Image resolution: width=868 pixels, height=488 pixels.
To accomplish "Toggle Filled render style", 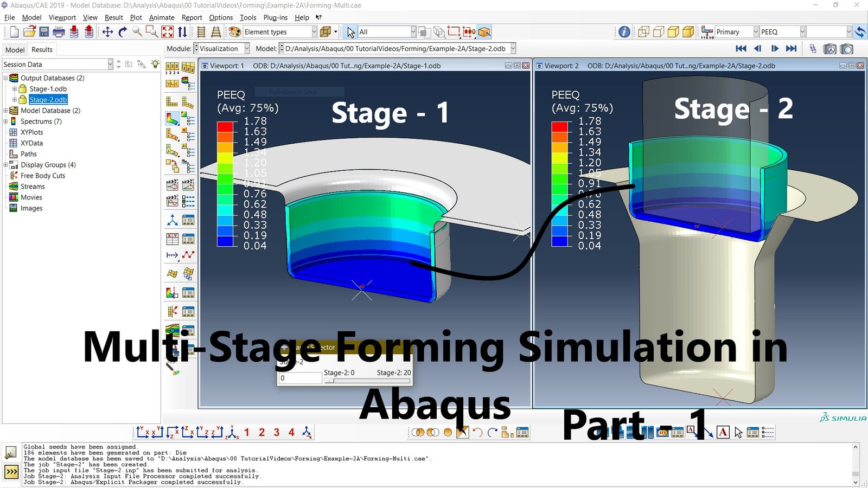I will click(x=673, y=32).
